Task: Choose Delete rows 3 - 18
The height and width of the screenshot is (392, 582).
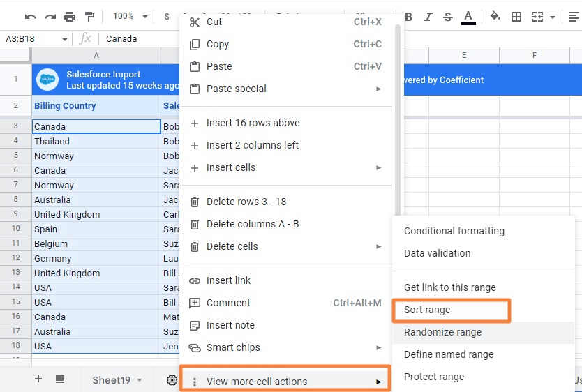Action: 285,202
